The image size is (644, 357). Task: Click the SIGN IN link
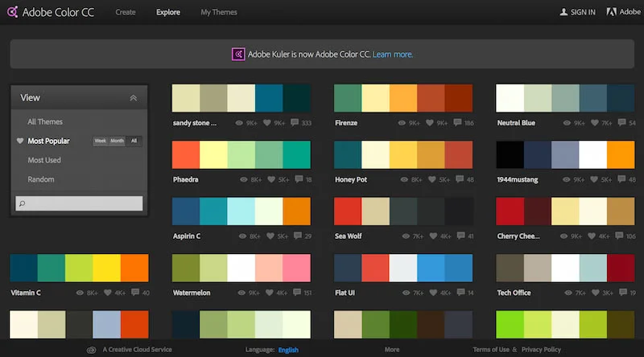tap(583, 12)
